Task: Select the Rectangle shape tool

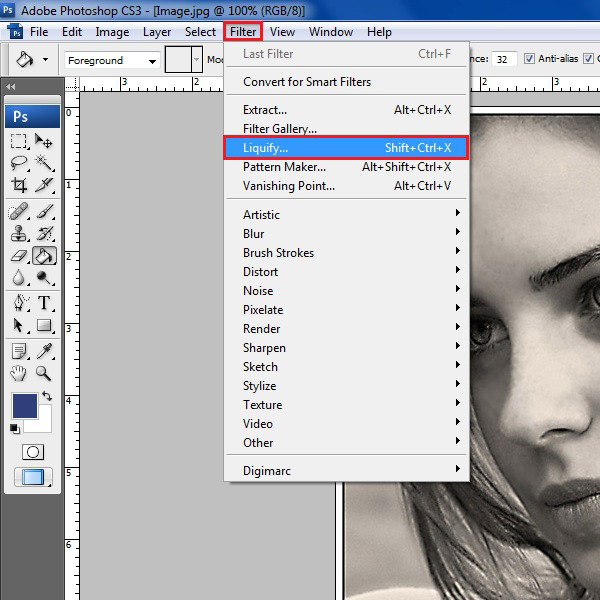Action: pos(44,325)
